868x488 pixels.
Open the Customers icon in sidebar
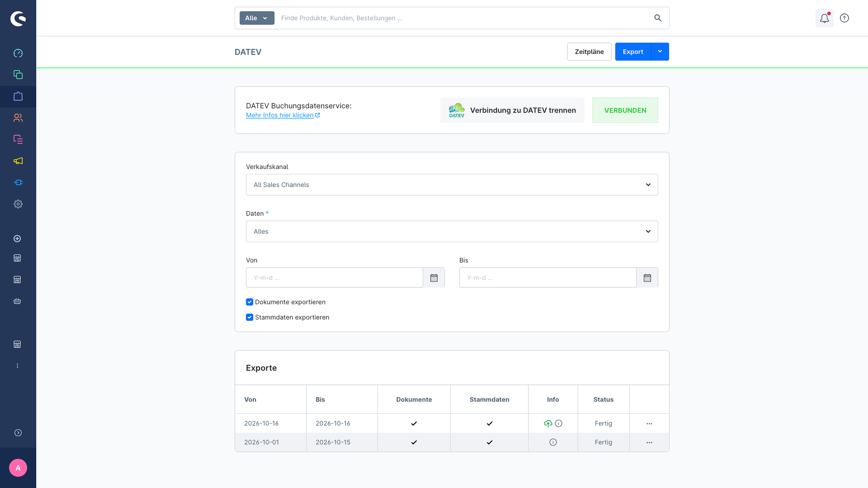click(x=18, y=118)
